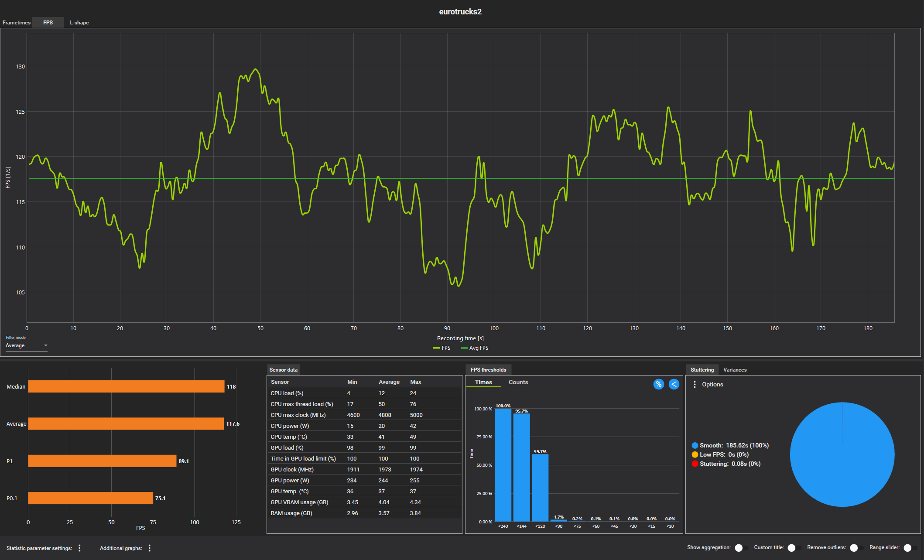Enable the Show aggregation toggle

tap(741, 548)
